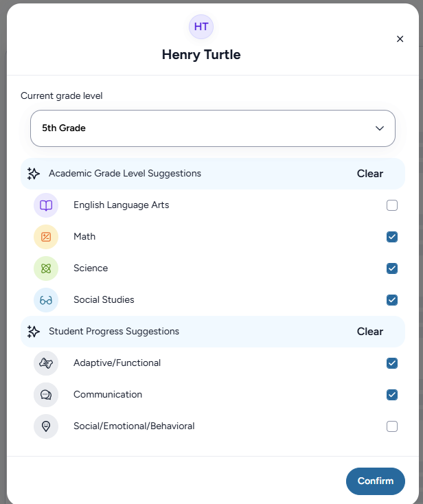Click the English Language Arts book icon
The height and width of the screenshot is (504, 423).
pyautogui.click(x=46, y=205)
